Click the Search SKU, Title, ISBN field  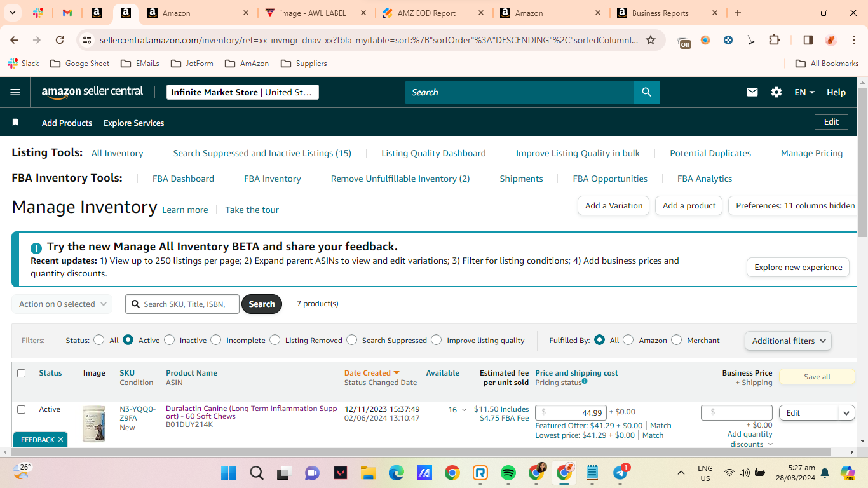click(182, 304)
